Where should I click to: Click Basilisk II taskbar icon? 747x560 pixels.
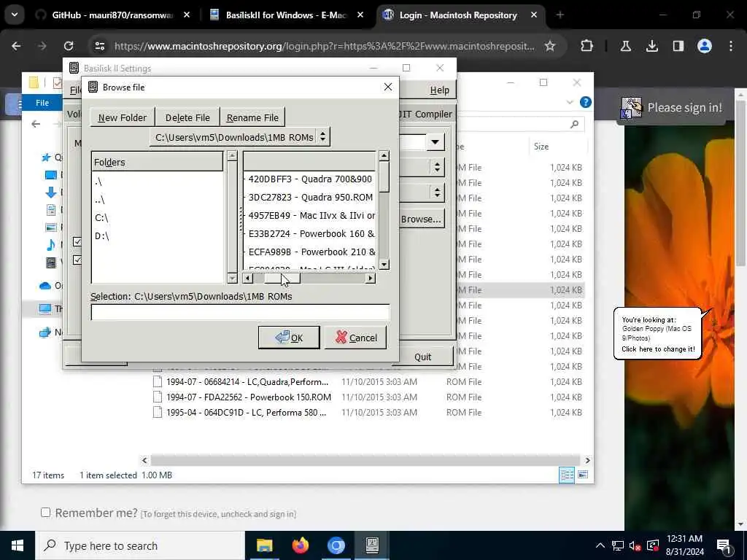pyautogui.click(x=371, y=545)
